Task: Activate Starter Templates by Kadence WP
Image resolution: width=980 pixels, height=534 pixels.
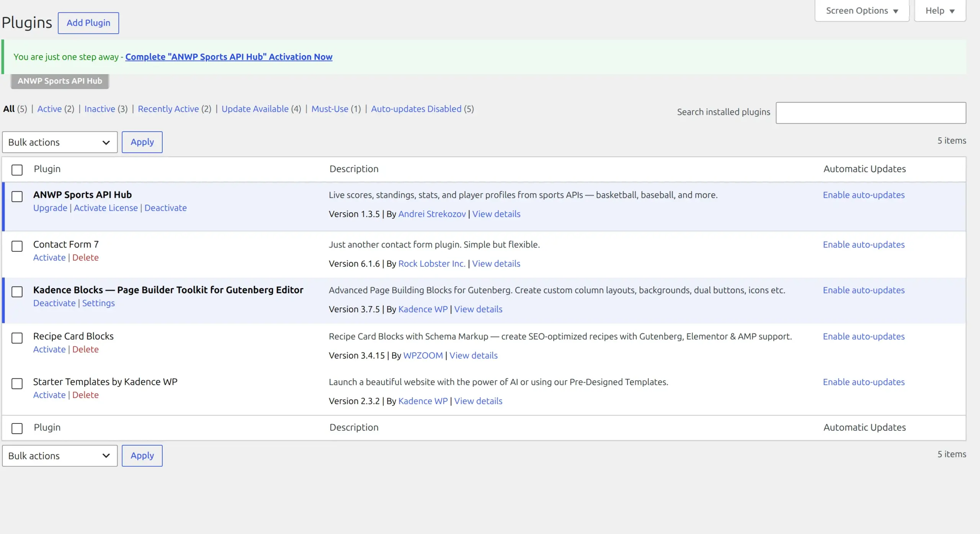Action: (x=49, y=395)
